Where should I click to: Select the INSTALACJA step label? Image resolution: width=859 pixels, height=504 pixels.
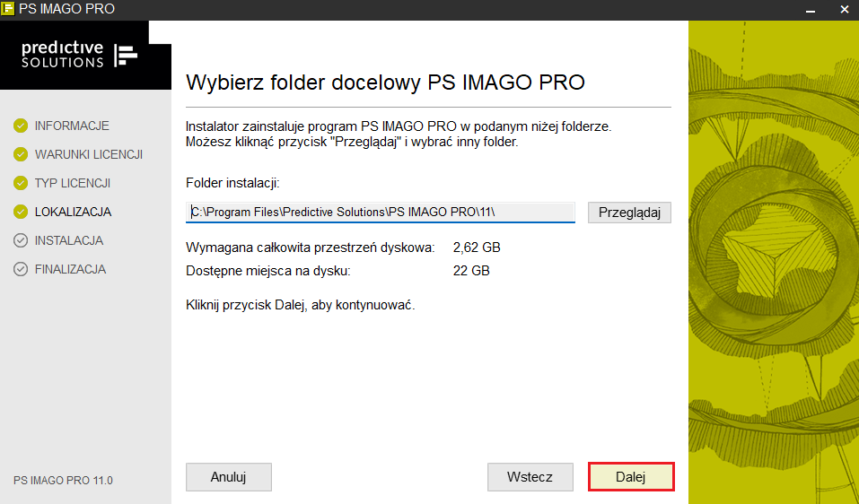click(69, 240)
